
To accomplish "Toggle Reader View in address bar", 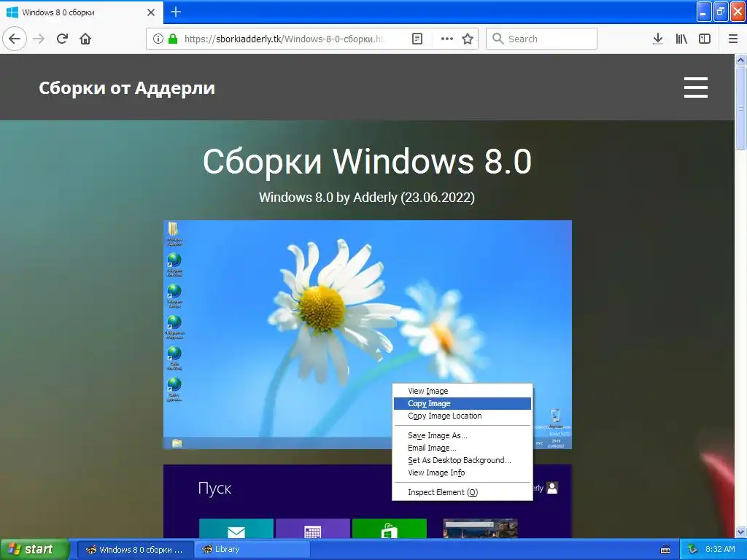I will click(x=417, y=39).
